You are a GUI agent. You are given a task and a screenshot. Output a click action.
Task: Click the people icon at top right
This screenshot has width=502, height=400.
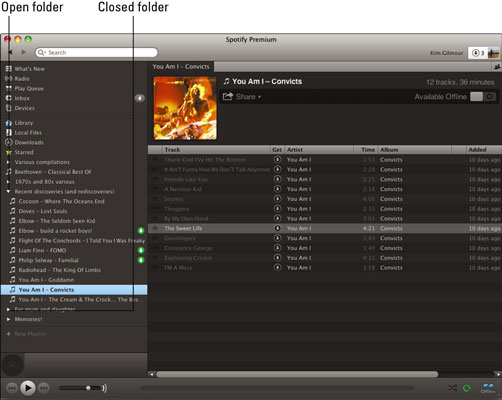497,67
